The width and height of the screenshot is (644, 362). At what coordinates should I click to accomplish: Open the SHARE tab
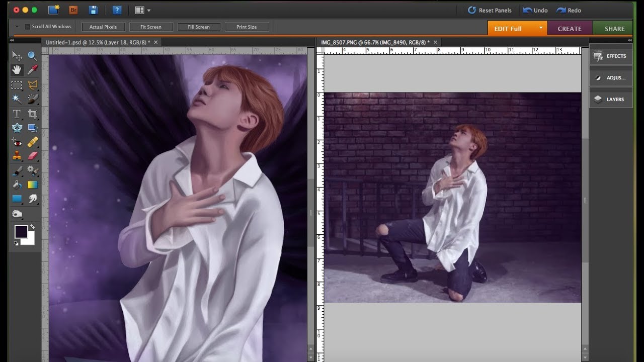point(614,29)
